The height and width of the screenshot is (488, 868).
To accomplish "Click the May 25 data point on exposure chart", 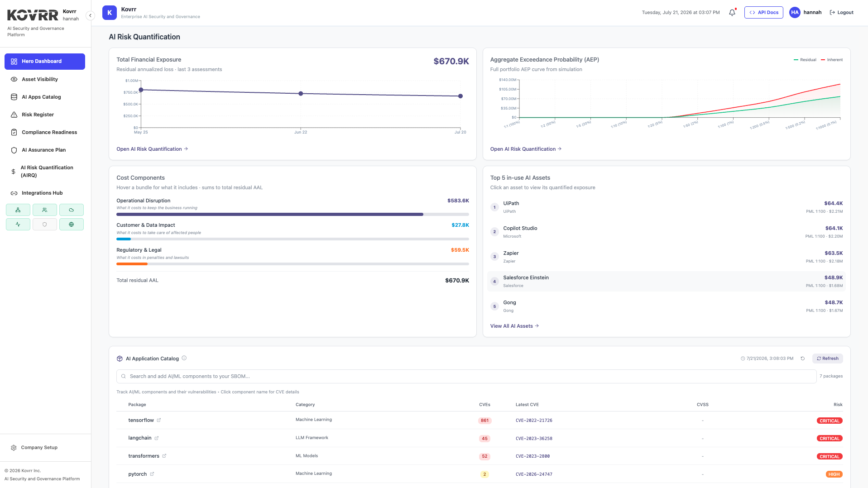I will point(141,90).
